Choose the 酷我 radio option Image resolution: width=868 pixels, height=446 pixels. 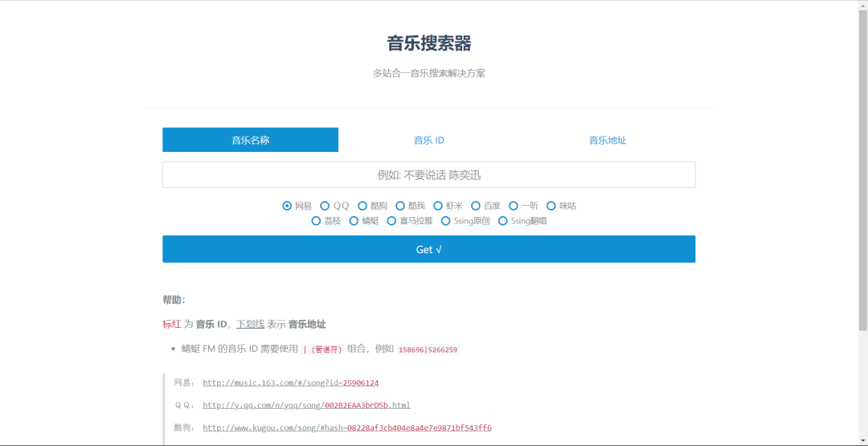coord(400,206)
